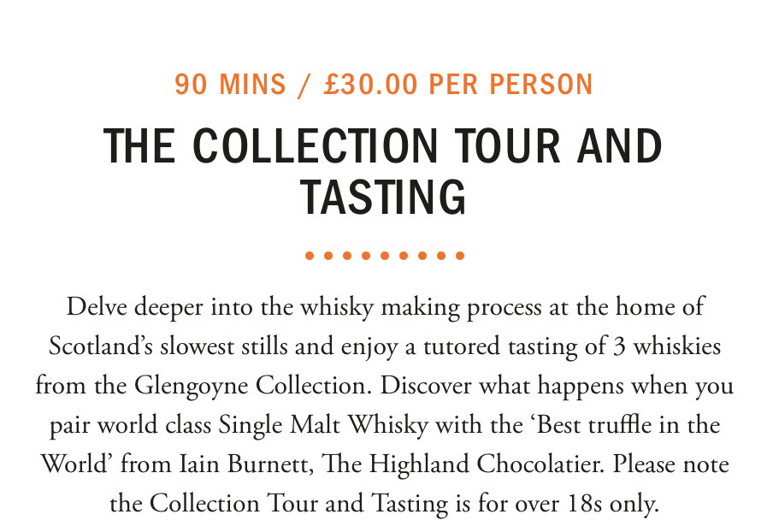Click the first orange dot of the divider

coord(310,256)
